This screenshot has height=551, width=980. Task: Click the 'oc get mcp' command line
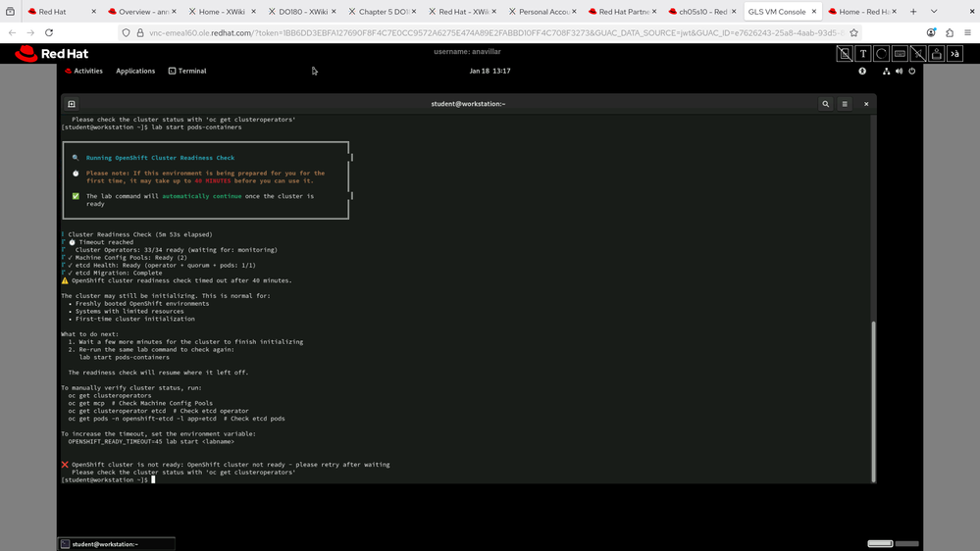tap(140, 403)
